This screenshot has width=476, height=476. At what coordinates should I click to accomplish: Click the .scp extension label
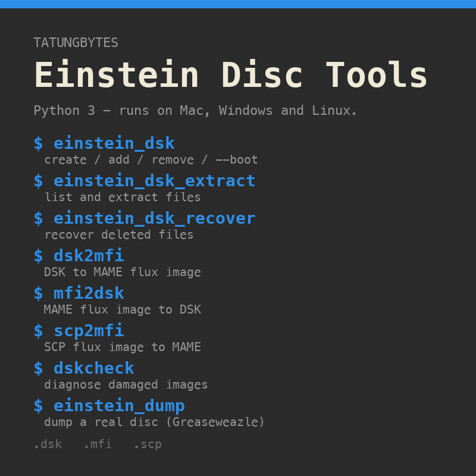[148, 444]
